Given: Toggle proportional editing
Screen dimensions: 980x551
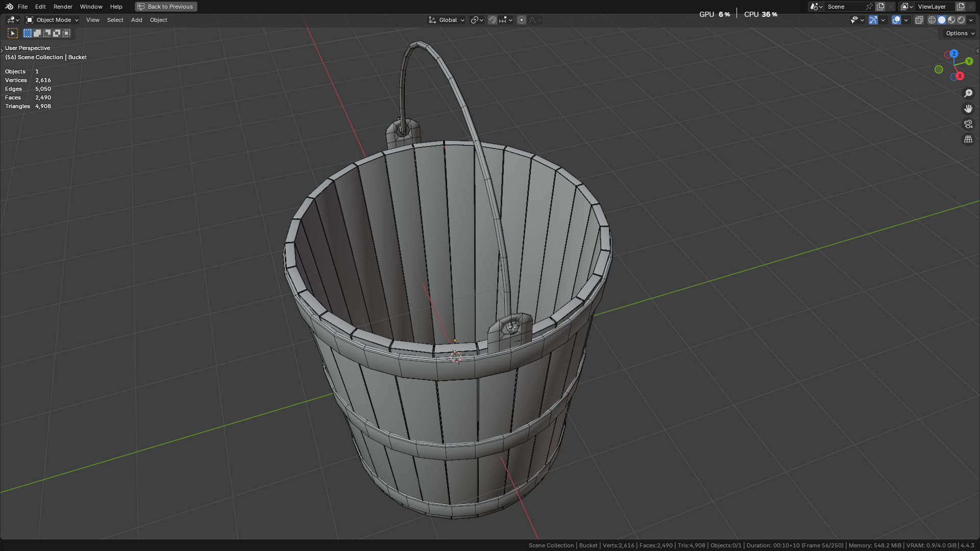Looking at the screenshot, I should click(x=522, y=20).
